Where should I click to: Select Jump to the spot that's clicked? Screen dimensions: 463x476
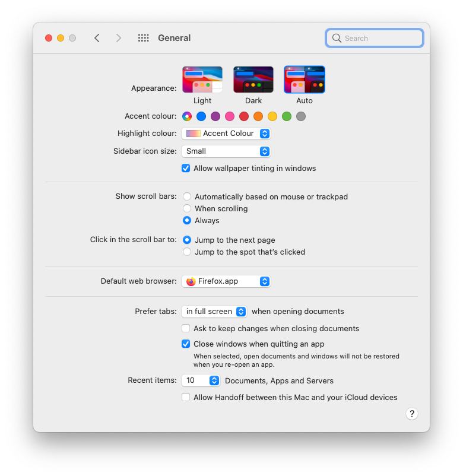[187, 252]
